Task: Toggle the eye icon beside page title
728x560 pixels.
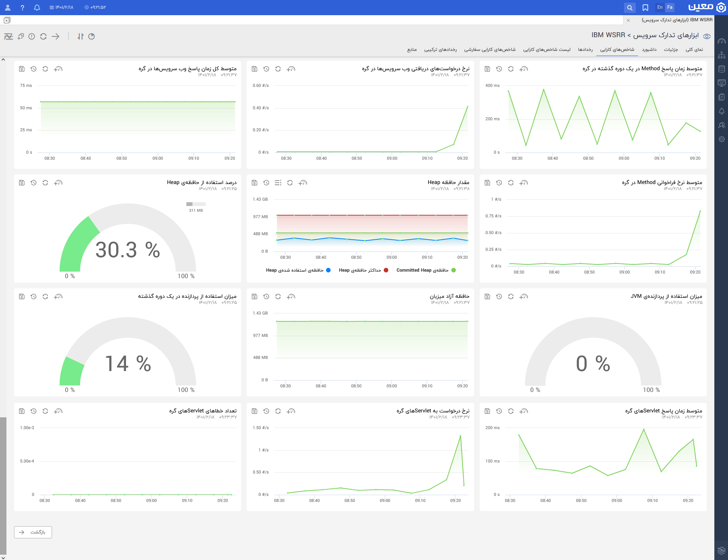Action: 707,36
